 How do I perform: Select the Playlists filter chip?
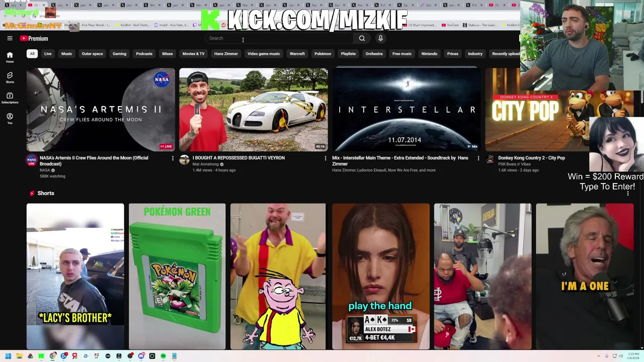pos(348,54)
